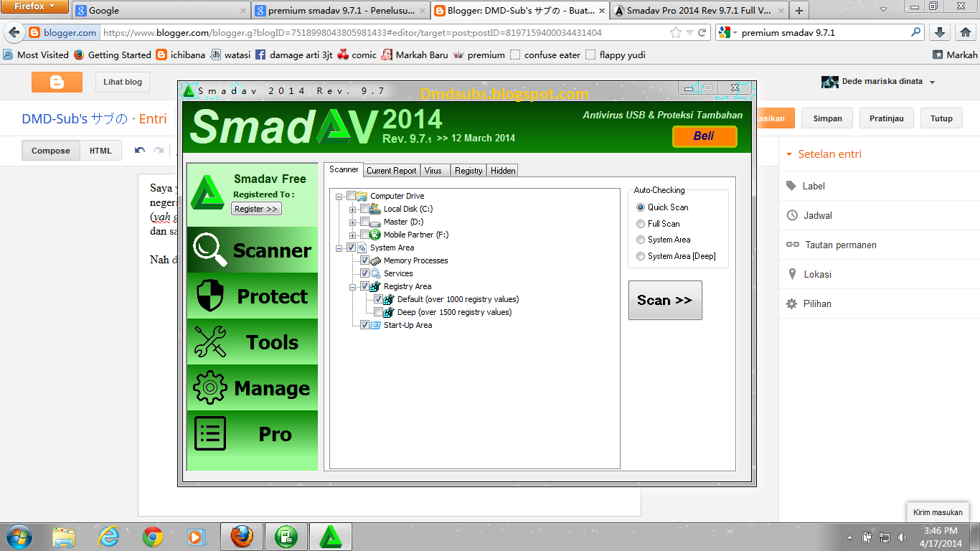Switch to the Current Report tab

tap(392, 171)
